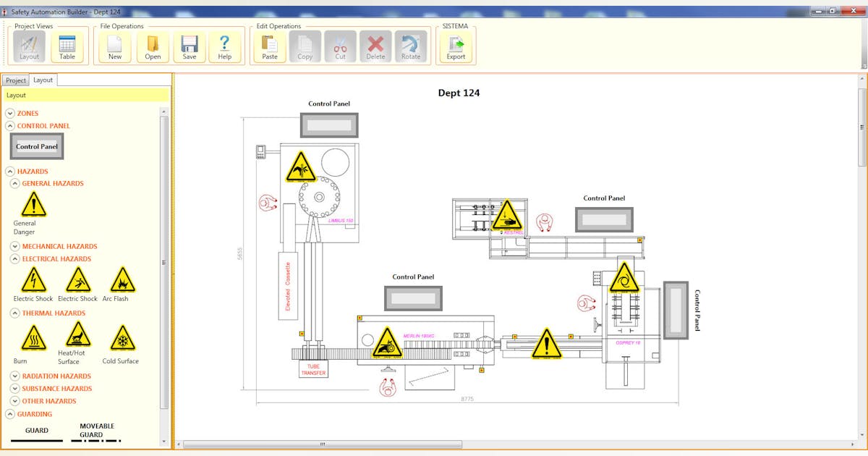Create a New project
The width and height of the screenshot is (868, 456).
tap(114, 46)
